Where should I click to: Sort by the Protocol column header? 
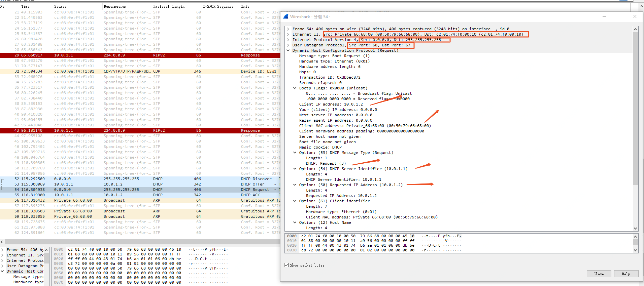coord(161,6)
